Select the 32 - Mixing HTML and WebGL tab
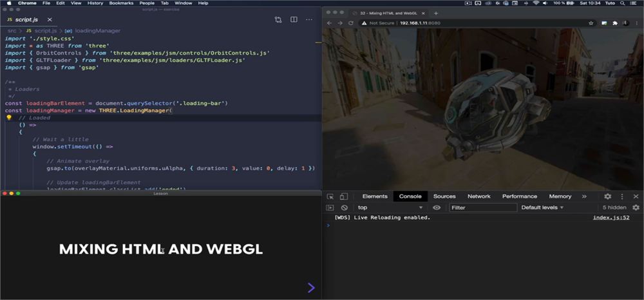The height and width of the screenshot is (300, 644). click(x=388, y=13)
